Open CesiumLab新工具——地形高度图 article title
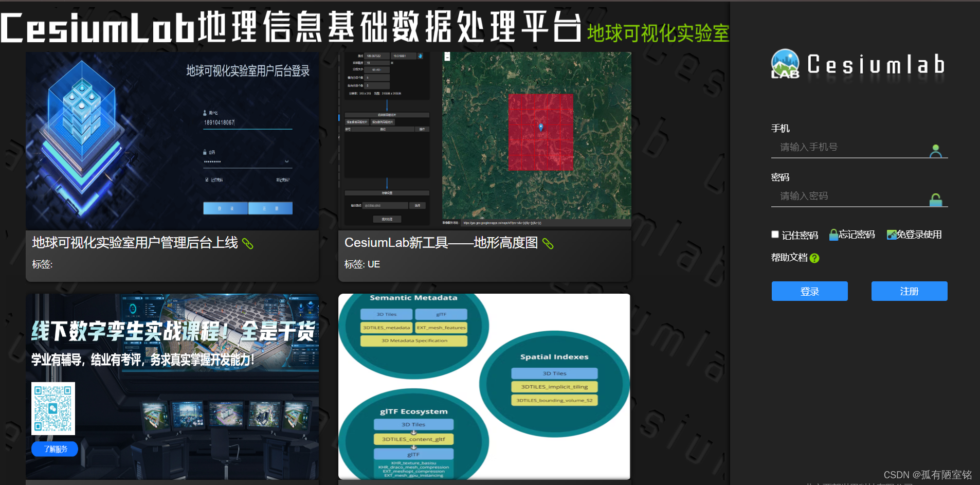 point(441,243)
